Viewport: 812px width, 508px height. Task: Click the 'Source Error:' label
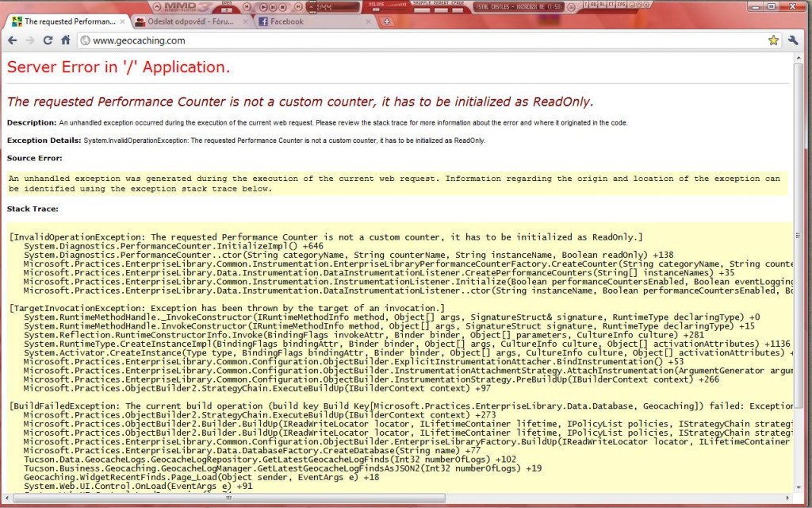(34, 158)
